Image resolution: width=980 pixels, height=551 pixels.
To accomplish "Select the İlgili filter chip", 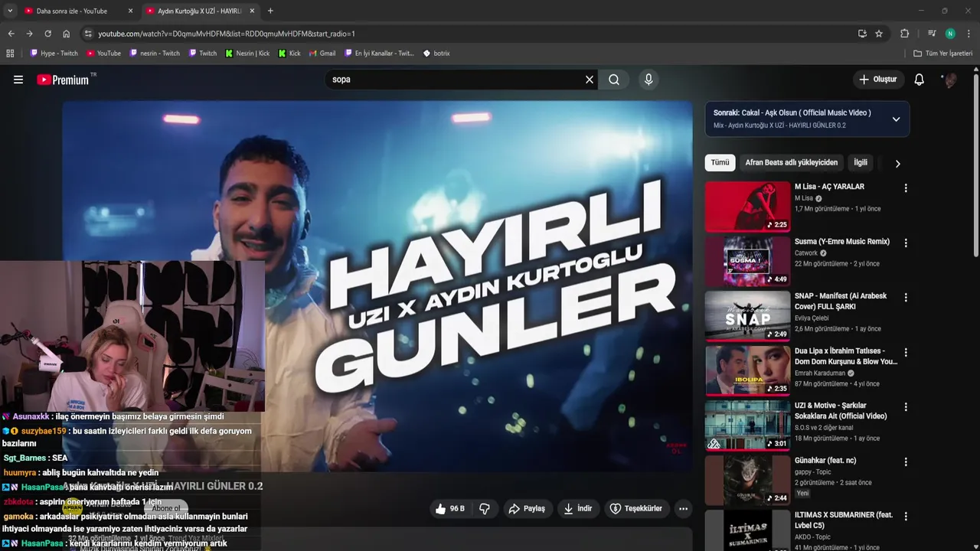I will pos(861,163).
